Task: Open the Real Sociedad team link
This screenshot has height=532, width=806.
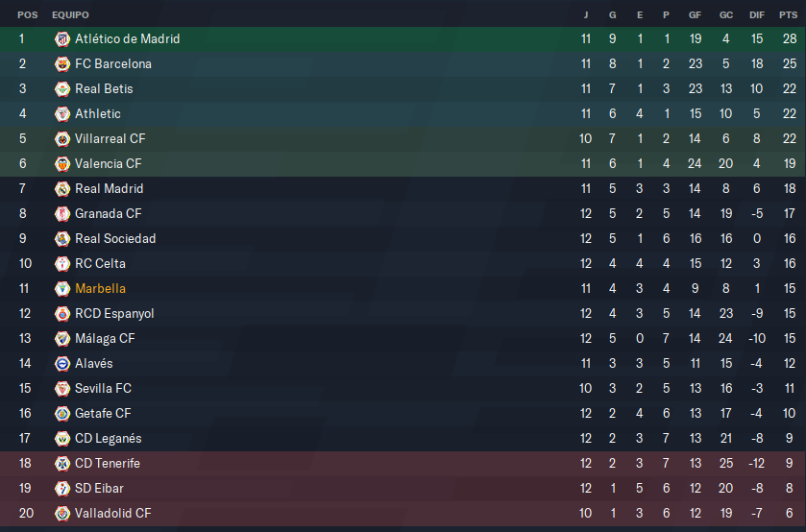Action: click(115, 239)
